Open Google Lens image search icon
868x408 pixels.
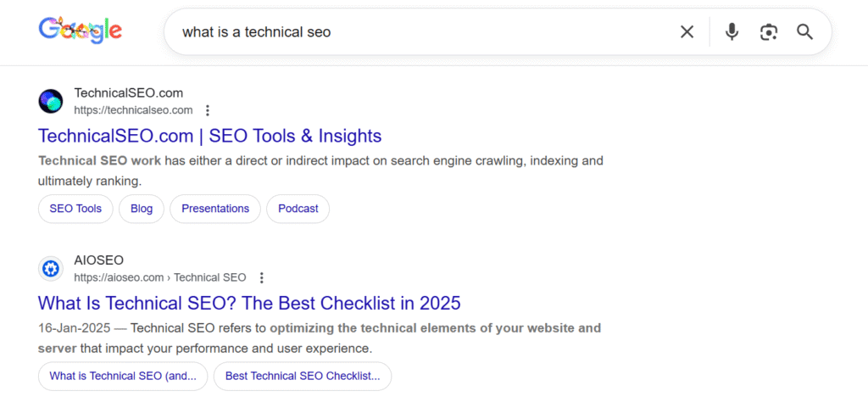pos(768,32)
